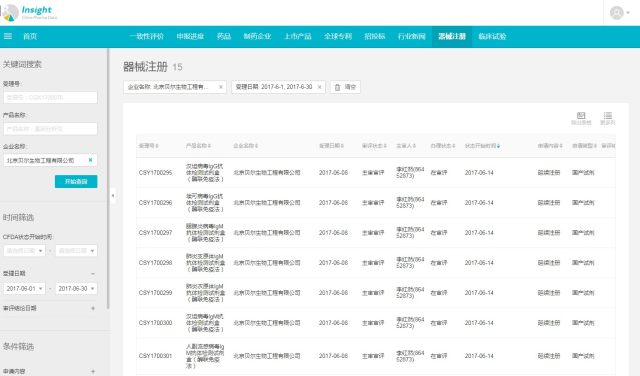Sort by the 受理日期 column header
This screenshot has width=640, height=376.
click(331, 146)
